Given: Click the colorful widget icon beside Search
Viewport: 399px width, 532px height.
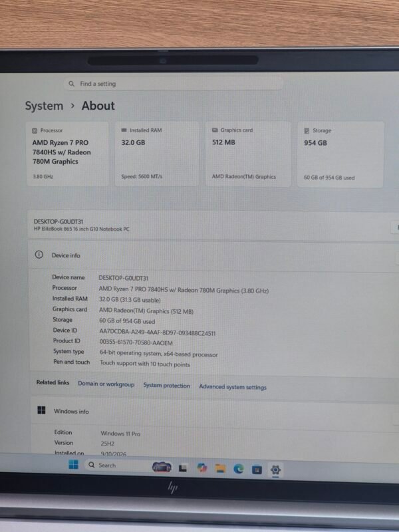Looking at the screenshot, I should pos(162,467).
